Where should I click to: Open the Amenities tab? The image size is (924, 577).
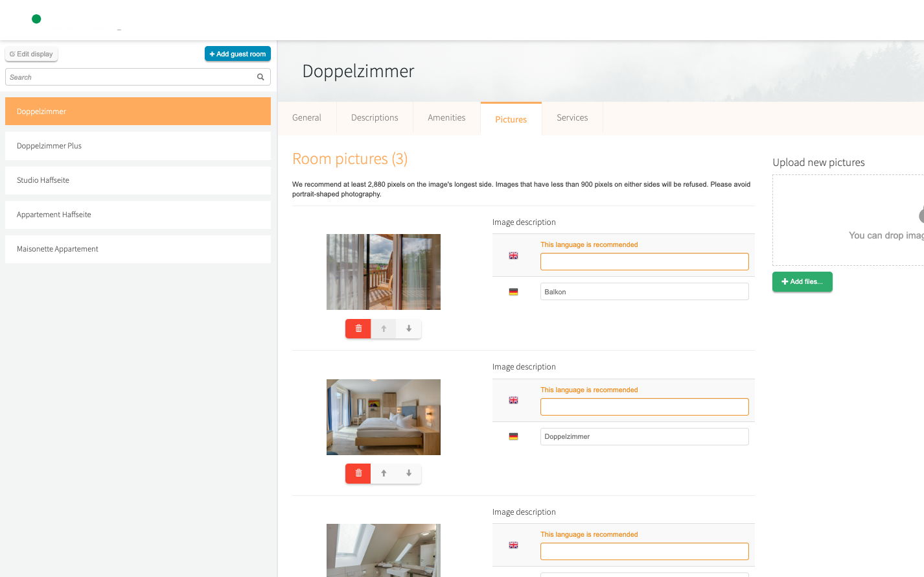point(446,118)
